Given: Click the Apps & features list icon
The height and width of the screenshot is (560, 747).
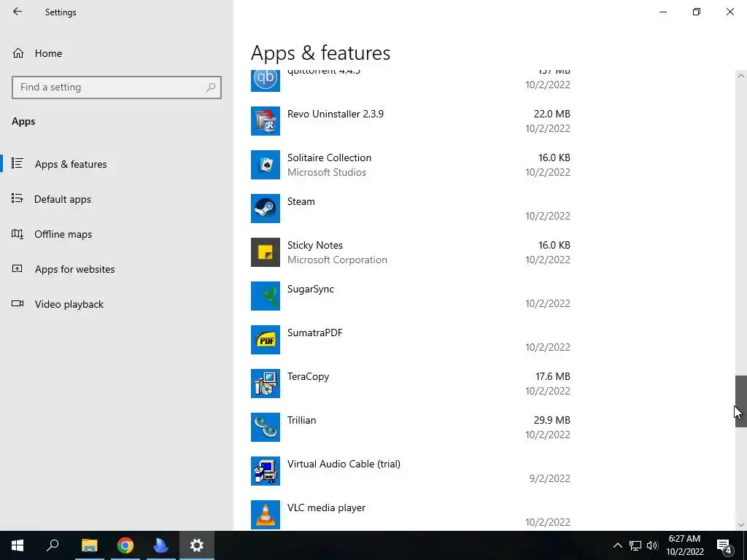Looking at the screenshot, I should point(18,163).
